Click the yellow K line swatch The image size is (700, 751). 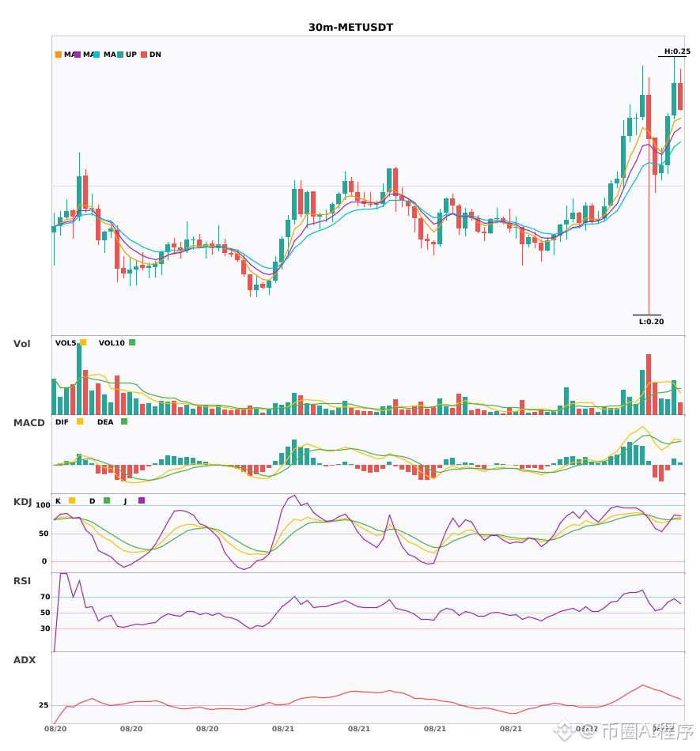coord(72,500)
